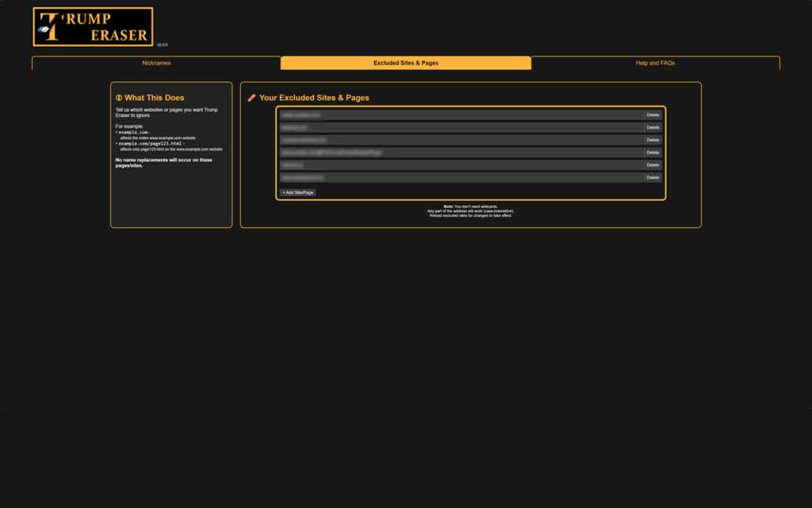Click the Trump Eraser logo
The height and width of the screenshot is (508, 812).
pos(93,27)
